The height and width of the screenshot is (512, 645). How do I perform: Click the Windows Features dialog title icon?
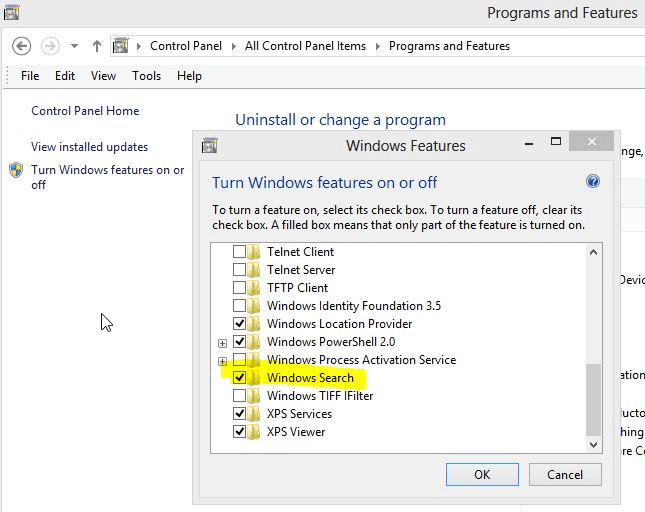point(209,146)
